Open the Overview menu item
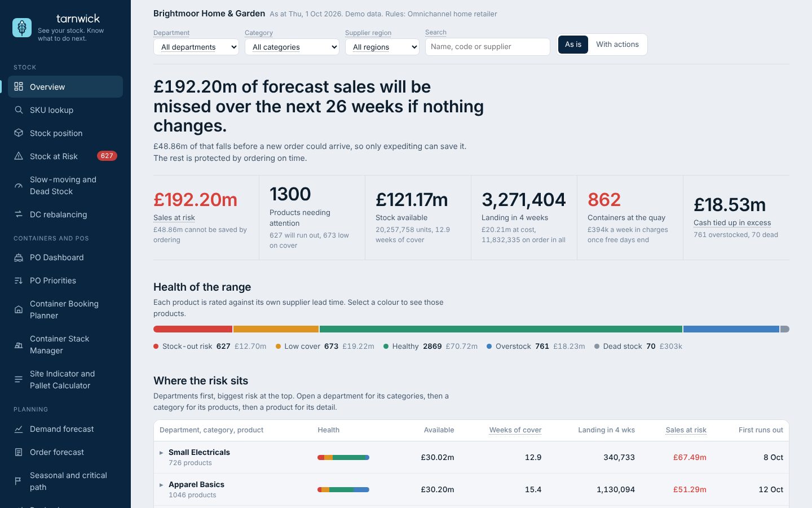Screen dimensions: 812x508 click(x=65, y=86)
